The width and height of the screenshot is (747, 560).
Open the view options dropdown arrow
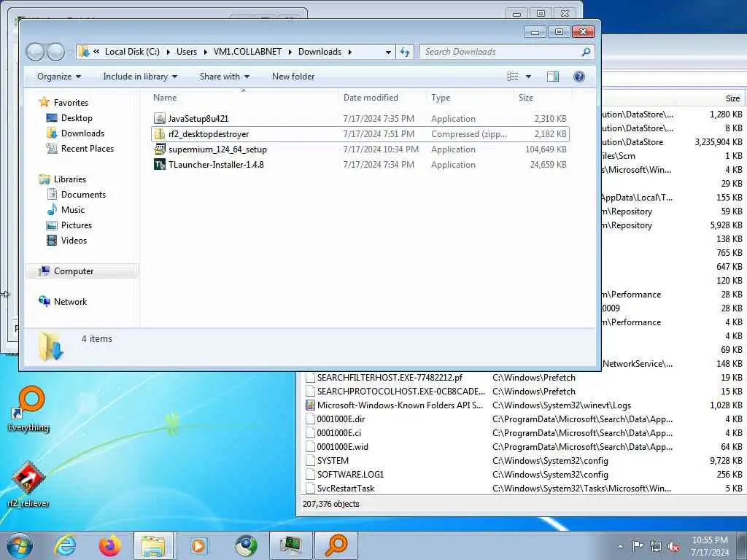pyautogui.click(x=528, y=77)
